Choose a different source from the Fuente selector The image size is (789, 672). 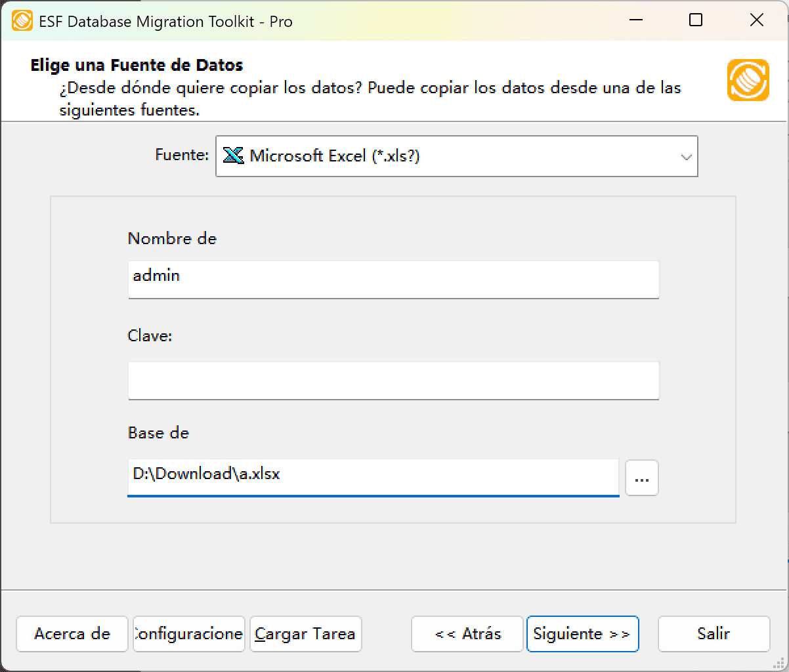457,156
